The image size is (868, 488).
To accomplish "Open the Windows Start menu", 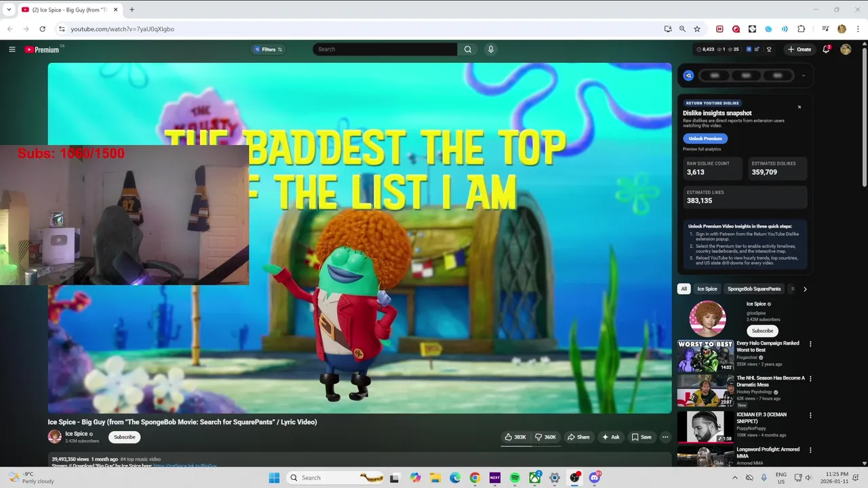I will (274, 478).
